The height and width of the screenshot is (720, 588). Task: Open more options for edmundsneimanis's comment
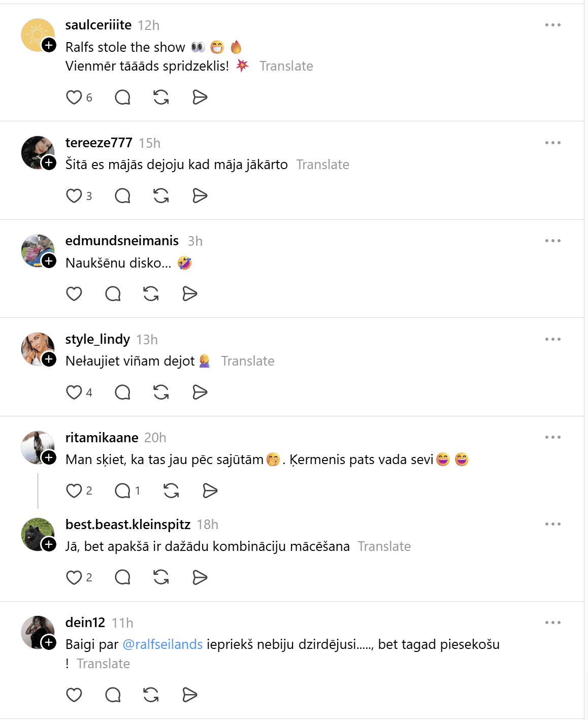[552, 241]
